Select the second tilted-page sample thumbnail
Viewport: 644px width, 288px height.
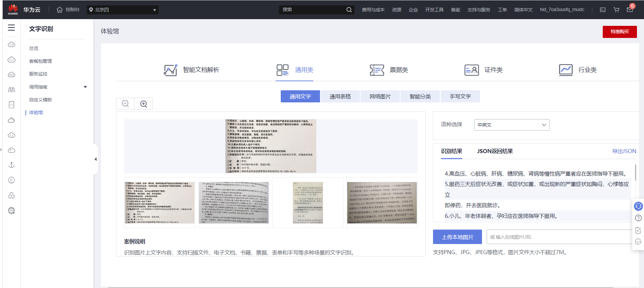coord(234,203)
